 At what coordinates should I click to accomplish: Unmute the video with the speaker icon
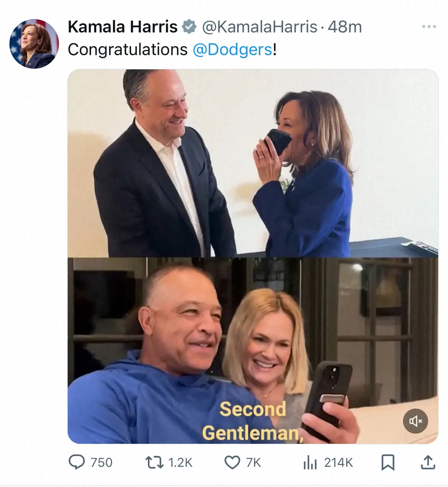pyautogui.click(x=416, y=421)
